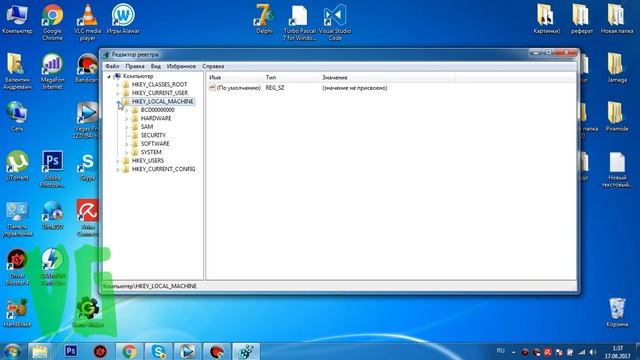This screenshot has width=640, height=360.
Task: Expand the BCD00000000 subkey
Action: click(127, 110)
